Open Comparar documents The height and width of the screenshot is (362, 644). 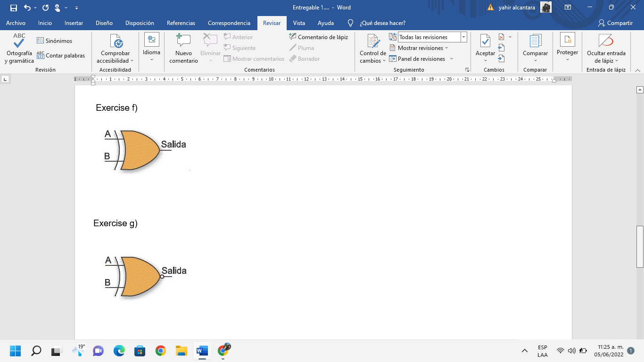click(x=535, y=47)
